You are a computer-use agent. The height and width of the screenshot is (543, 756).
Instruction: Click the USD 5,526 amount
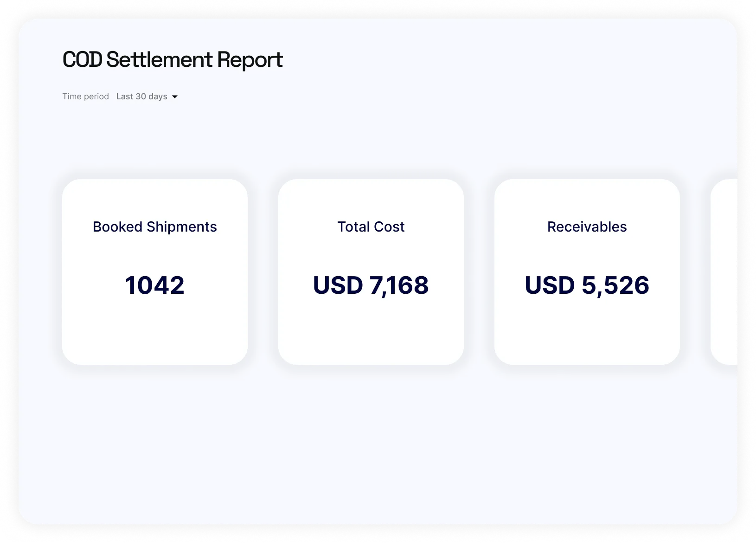tap(587, 285)
